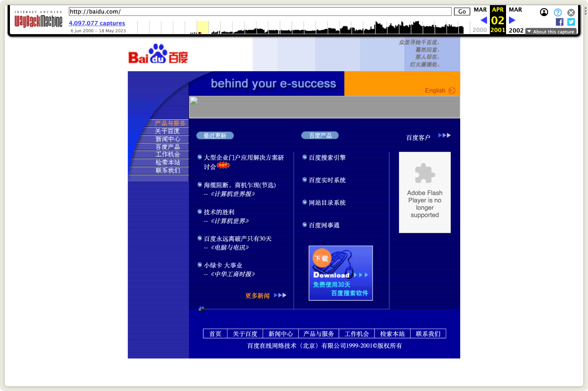588x391 pixels.
Task: Open the Wayback help question mark icon
Action: coord(558,12)
